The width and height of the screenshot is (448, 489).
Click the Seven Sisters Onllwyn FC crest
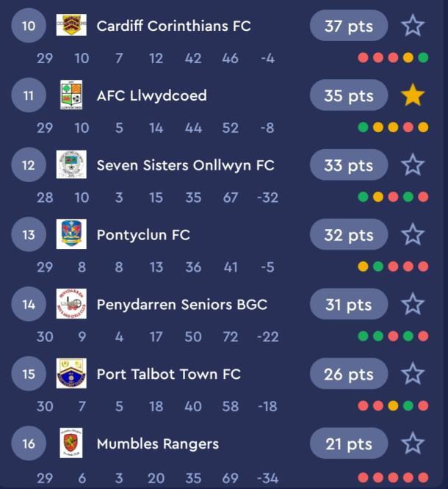71,164
